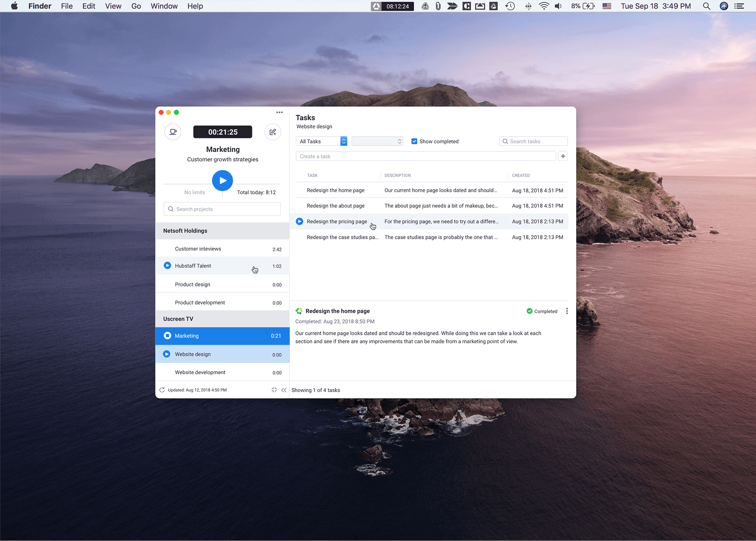
Task: Click the coffee cup break icon
Action: (x=173, y=132)
